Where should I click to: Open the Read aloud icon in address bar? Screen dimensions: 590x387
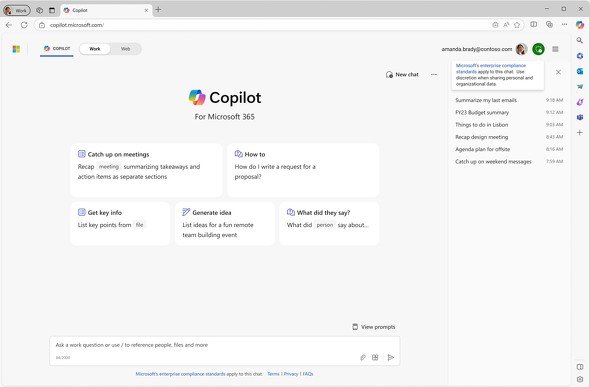506,25
